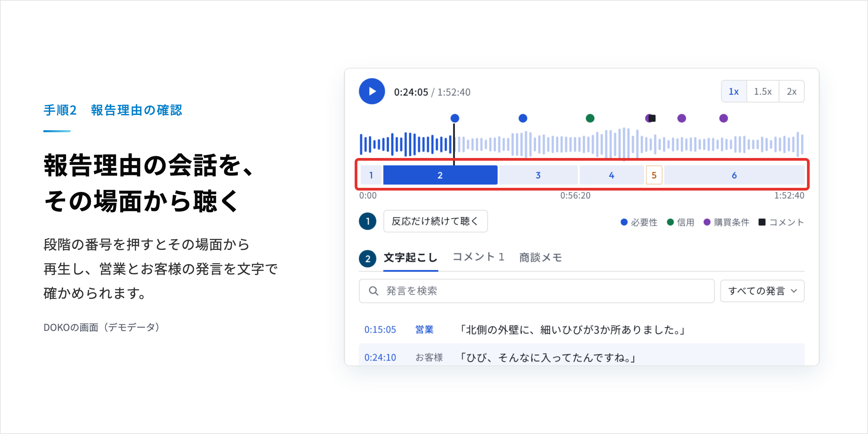Viewport: 868px width, 434px height.
Task: Click timeline end label 1:52:40
Action: tap(789, 196)
